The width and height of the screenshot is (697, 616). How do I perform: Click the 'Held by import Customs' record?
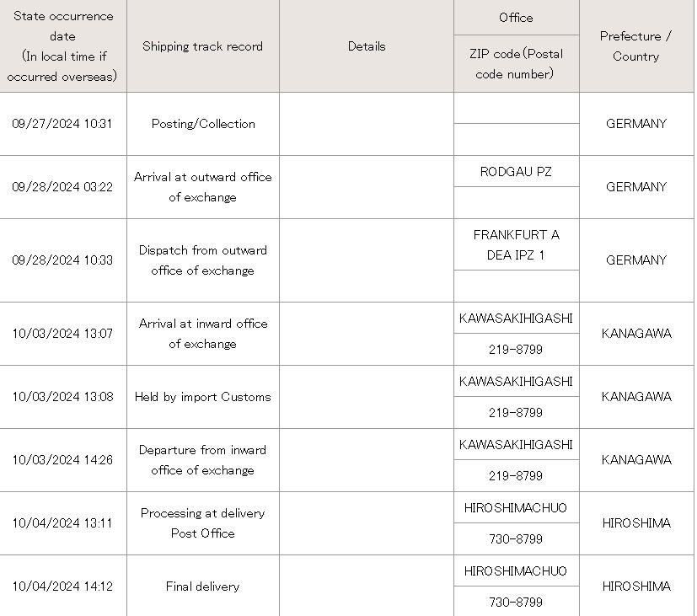(203, 396)
